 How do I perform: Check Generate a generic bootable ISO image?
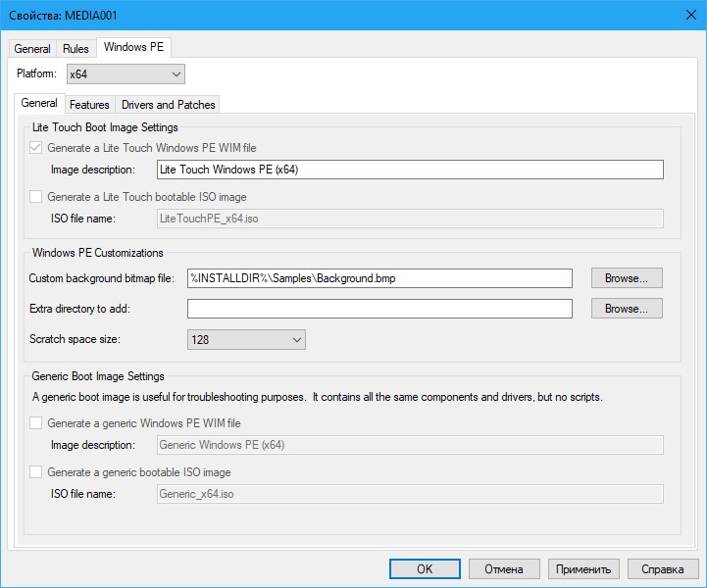point(36,472)
